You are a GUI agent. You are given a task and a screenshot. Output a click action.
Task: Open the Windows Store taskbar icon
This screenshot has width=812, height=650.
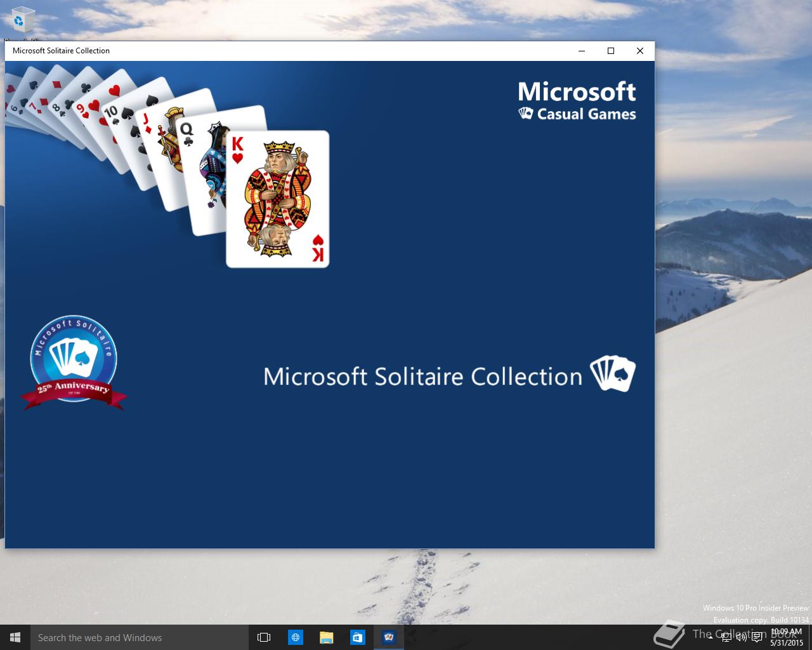(x=358, y=637)
